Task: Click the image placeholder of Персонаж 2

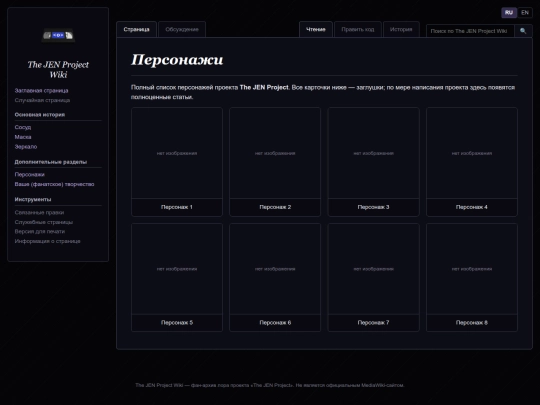Action: point(275,153)
